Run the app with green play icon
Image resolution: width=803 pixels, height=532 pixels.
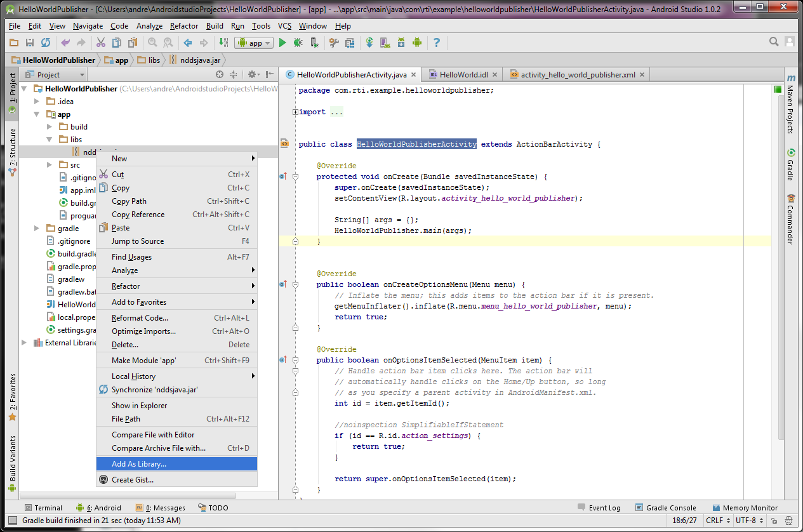pos(282,43)
